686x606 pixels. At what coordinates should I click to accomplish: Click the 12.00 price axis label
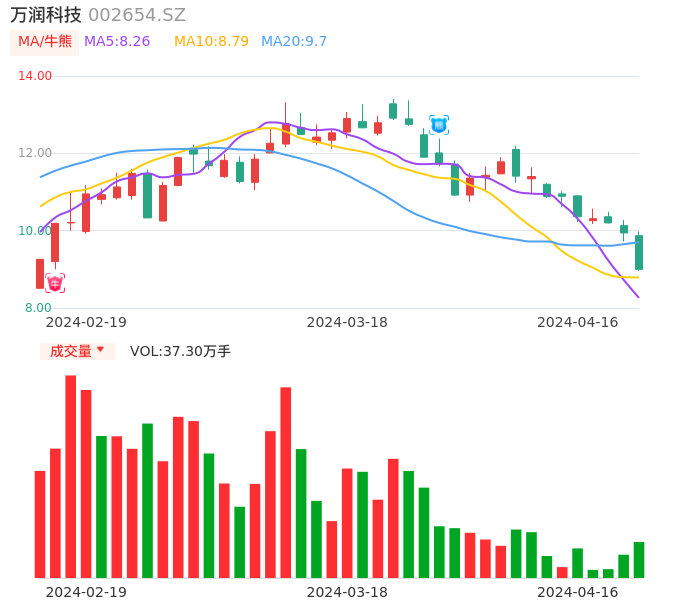(35, 153)
